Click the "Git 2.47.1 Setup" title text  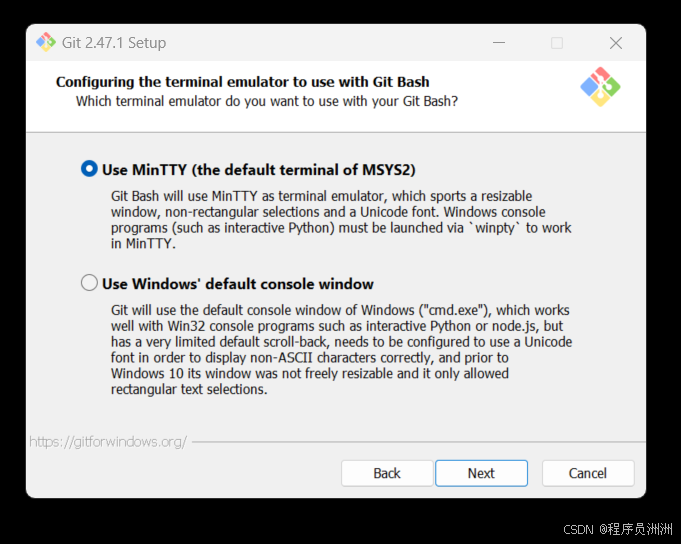click(x=114, y=43)
